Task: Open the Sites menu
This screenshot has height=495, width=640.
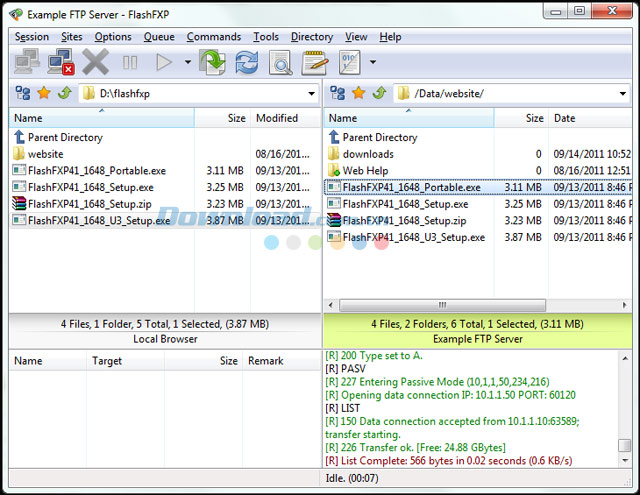Action: (72, 37)
